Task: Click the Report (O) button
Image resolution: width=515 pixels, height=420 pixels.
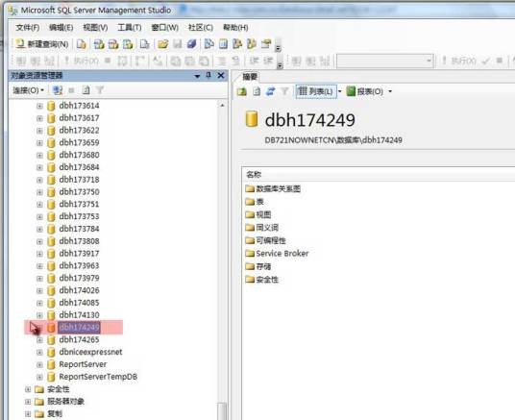Action: pos(365,91)
